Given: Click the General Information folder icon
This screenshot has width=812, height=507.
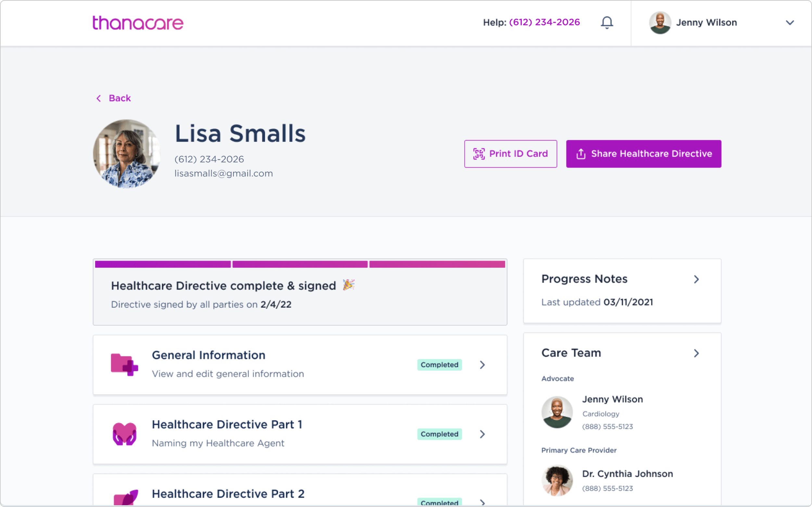Looking at the screenshot, I should coord(124,365).
